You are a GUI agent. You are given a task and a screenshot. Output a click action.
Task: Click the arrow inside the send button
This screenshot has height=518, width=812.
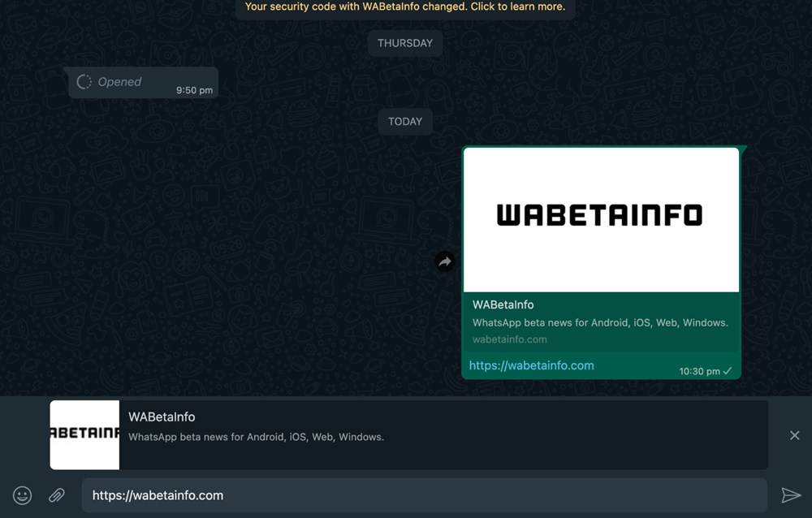pyautogui.click(x=793, y=495)
